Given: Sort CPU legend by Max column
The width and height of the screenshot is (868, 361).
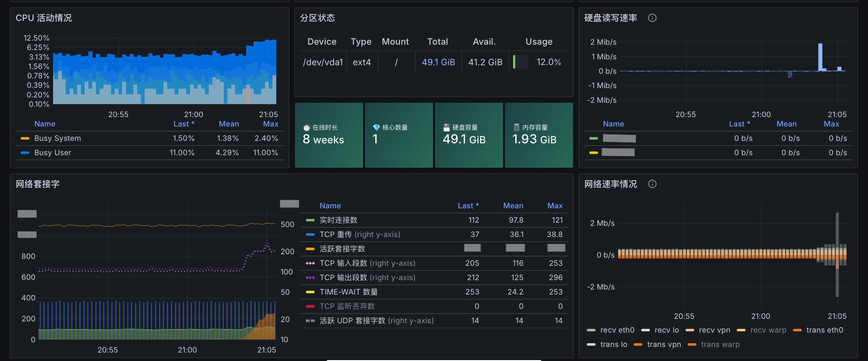Looking at the screenshot, I should (271, 124).
